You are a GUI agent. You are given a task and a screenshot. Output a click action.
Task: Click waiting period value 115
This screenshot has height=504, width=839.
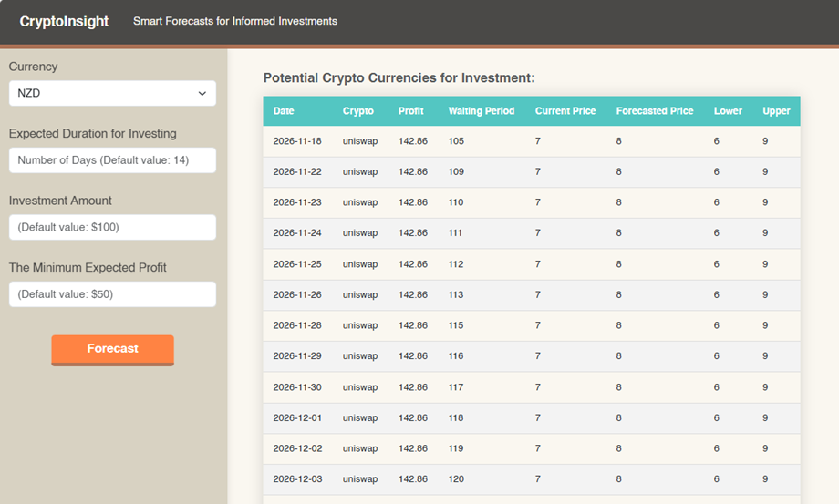point(456,325)
